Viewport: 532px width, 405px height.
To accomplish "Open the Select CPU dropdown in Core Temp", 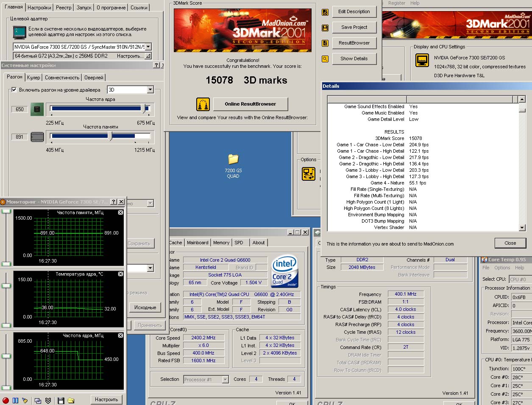I will tap(520, 279).
